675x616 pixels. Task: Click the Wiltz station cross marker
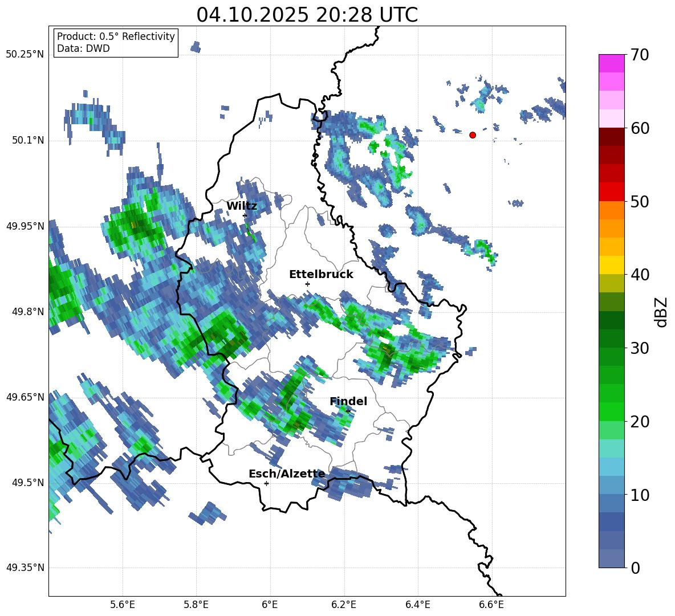pos(245,215)
